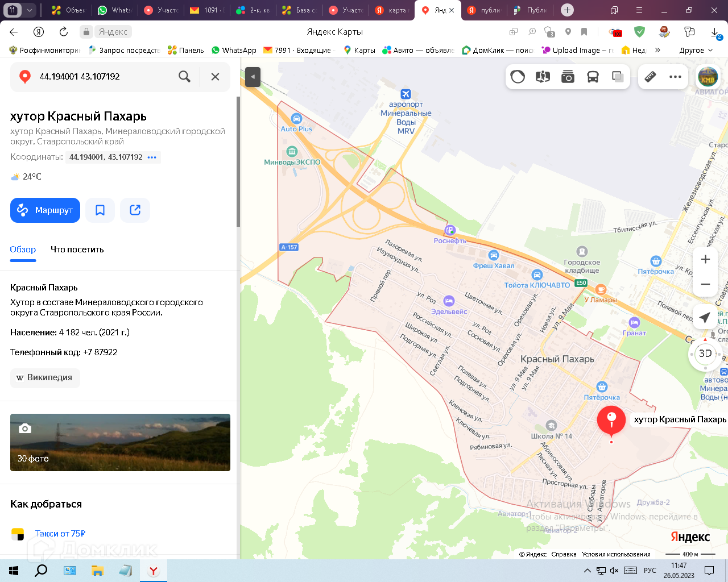Viewport: 728px width, 582px height.
Task: Open Авито bookmark in bookmarks bar
Action: 418,50
